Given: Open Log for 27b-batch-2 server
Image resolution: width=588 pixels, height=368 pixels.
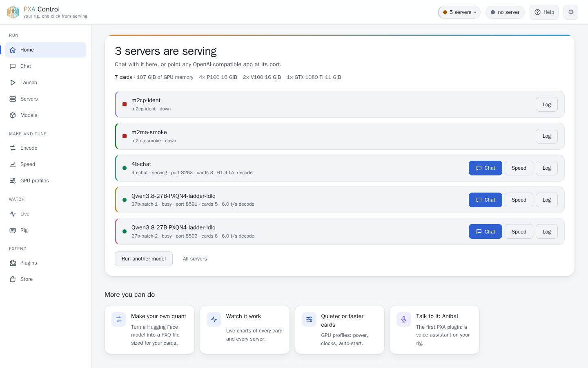Looking at the screenshot, I should coord(547,231).
